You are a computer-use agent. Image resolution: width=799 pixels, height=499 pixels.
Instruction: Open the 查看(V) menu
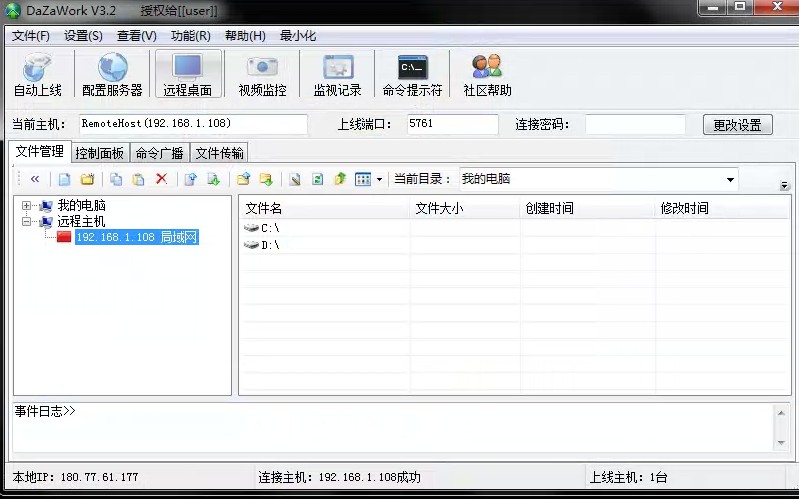[137, 36]
